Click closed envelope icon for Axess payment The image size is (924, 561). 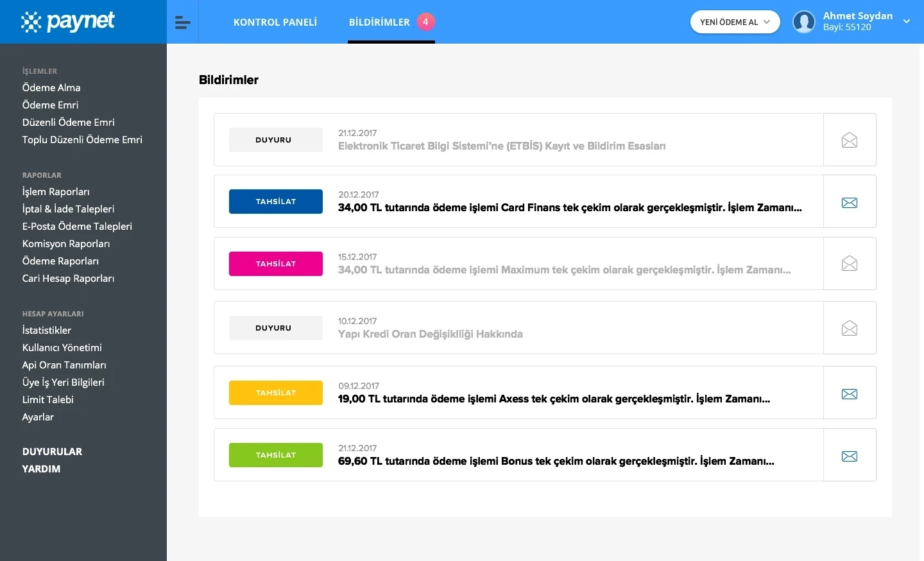point(850,394)
